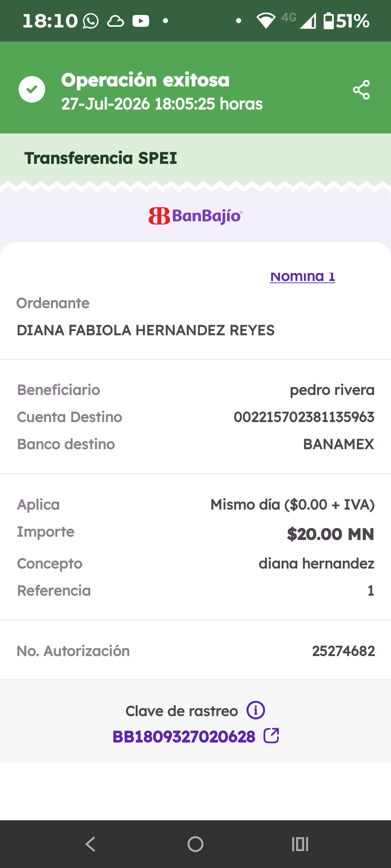This screenshot has width=391, height=868.
Task: Tap Android back navigation button
Action: [x=91, y=844]
